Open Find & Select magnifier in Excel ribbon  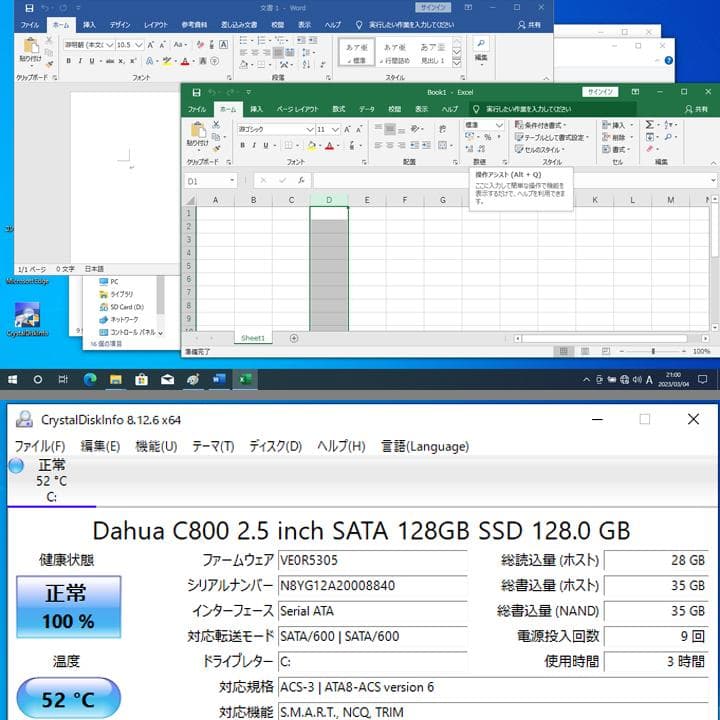(668, 137)
